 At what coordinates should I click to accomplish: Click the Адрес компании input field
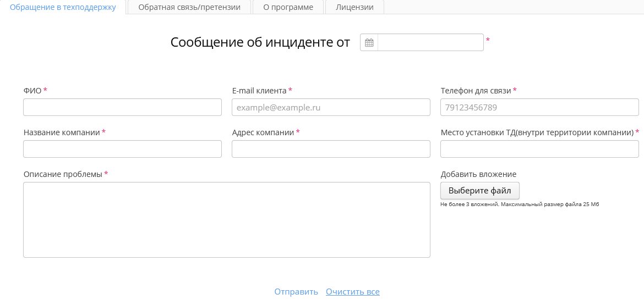click(331, 149)
